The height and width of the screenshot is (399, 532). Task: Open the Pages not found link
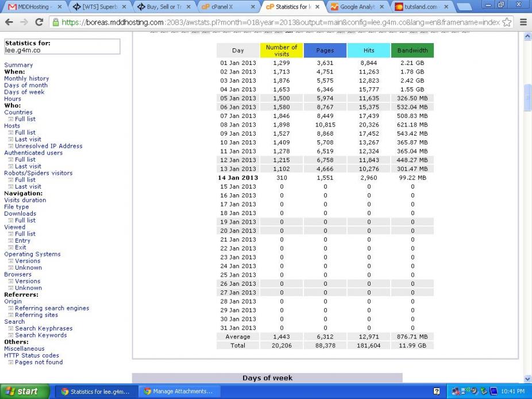(38, 362)
